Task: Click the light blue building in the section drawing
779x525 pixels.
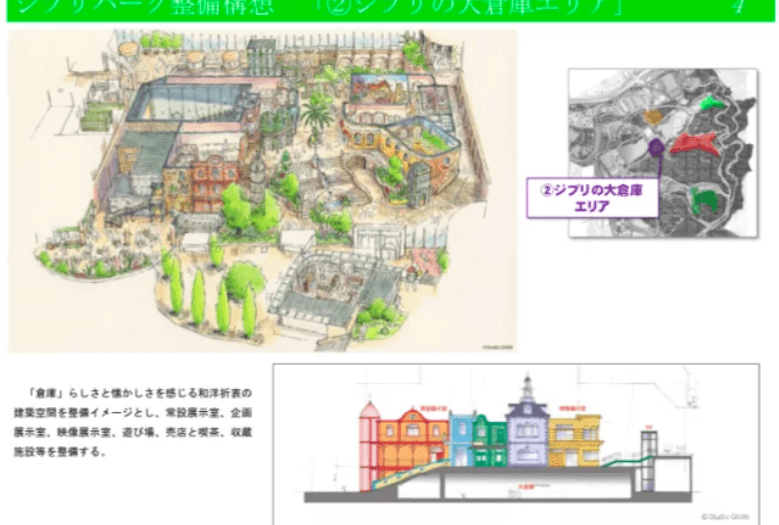Action: pos(461,439)
